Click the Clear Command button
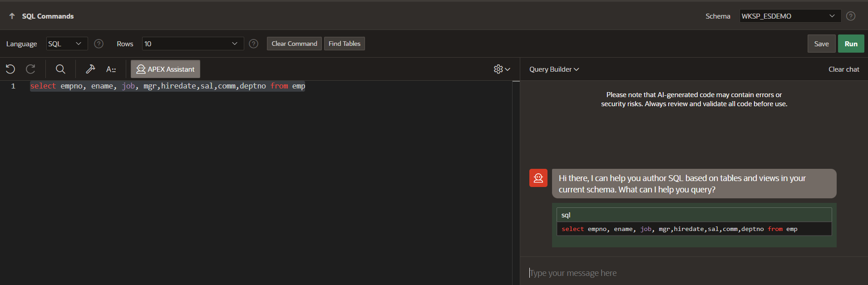The width and height of the screenshot is (868, 285). pos(294,44)
